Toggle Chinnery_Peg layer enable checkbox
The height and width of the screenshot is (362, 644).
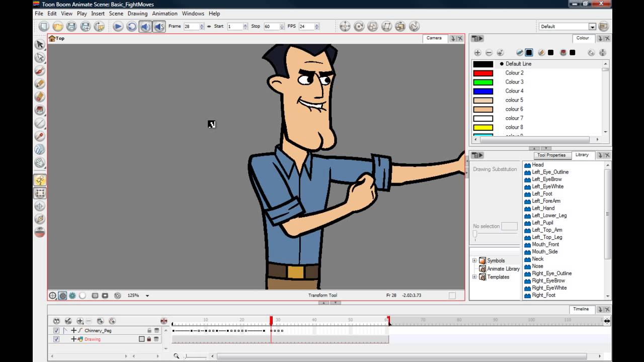coord(56,330)
